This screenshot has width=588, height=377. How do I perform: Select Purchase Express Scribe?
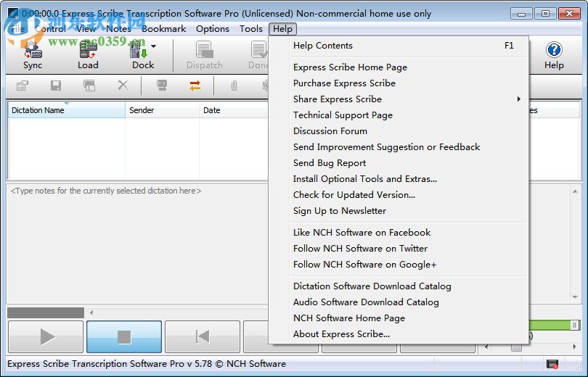pyautogui.click(x=399, y=83)
